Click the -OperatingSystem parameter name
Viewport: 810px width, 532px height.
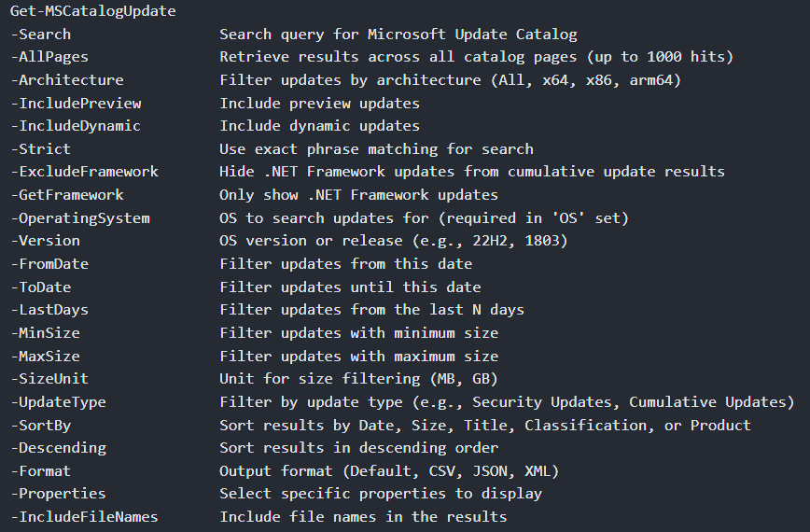click(x=80, y=218)
